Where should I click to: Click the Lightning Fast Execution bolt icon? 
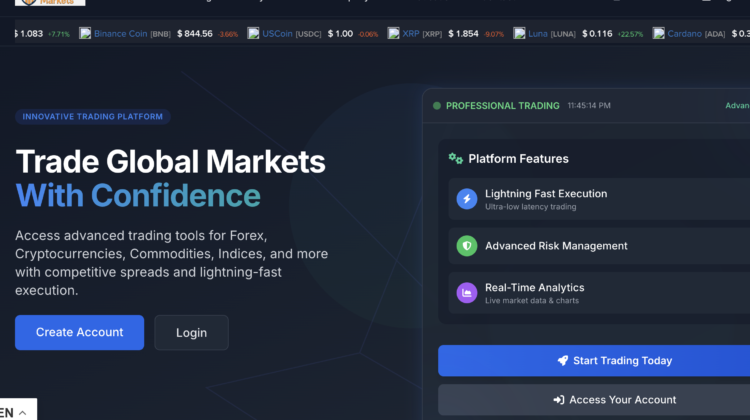click(467, 199)
